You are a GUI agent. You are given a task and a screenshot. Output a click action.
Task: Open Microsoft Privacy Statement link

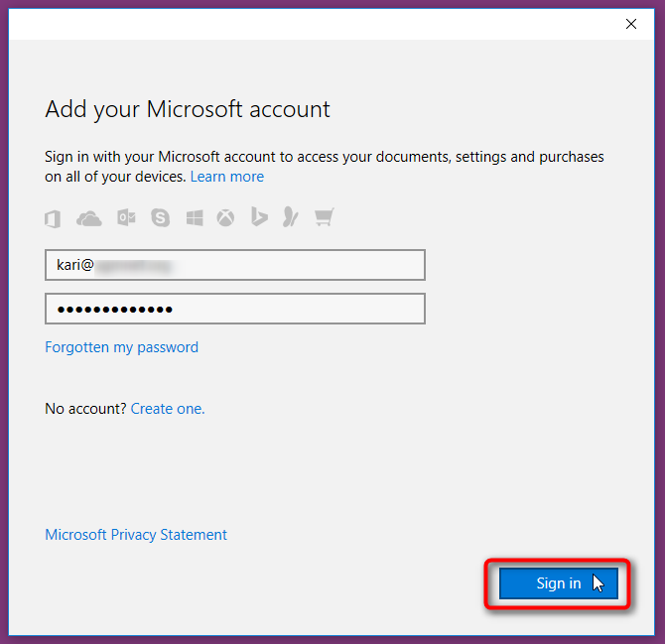coord(136,535)
